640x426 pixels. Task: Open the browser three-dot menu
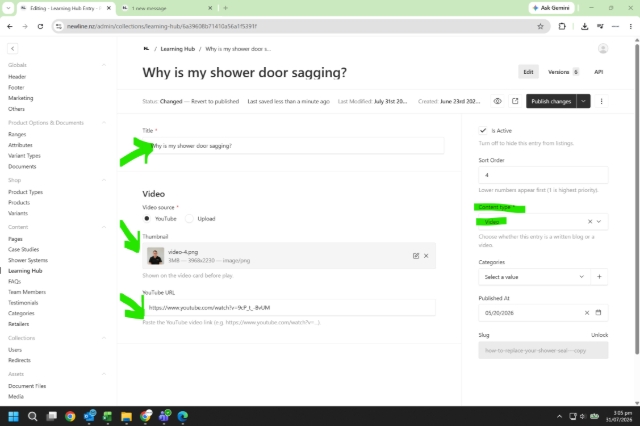[x=631, y=27]
